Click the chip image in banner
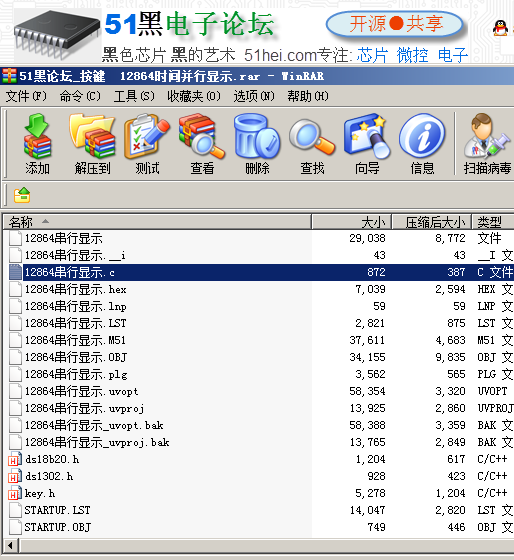 [x=57, y=34]
